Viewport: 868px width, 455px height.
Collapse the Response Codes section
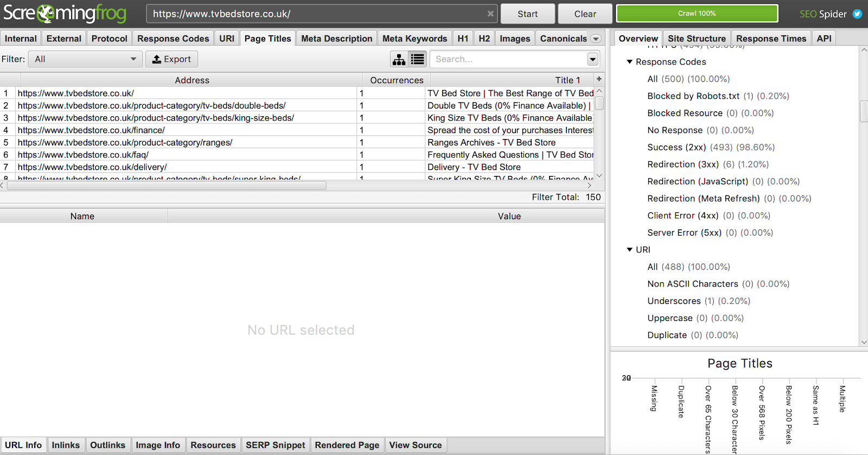(x=630, y=62)
